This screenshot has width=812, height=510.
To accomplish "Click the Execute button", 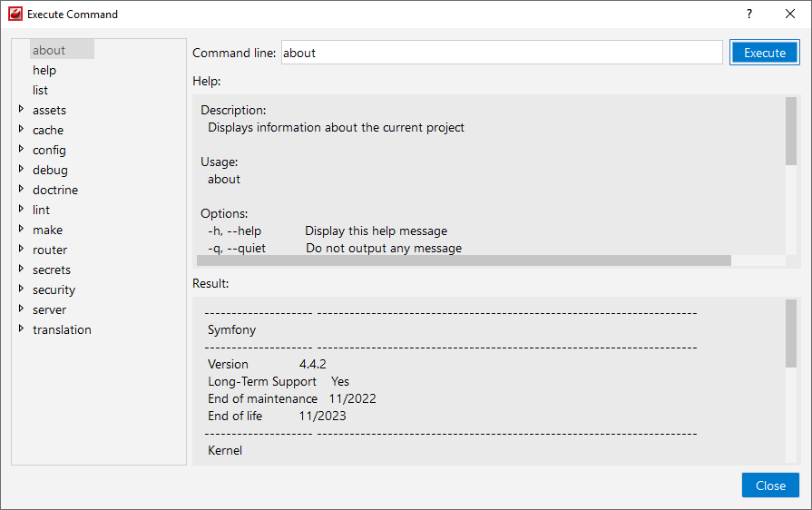I will pos(764,53).
